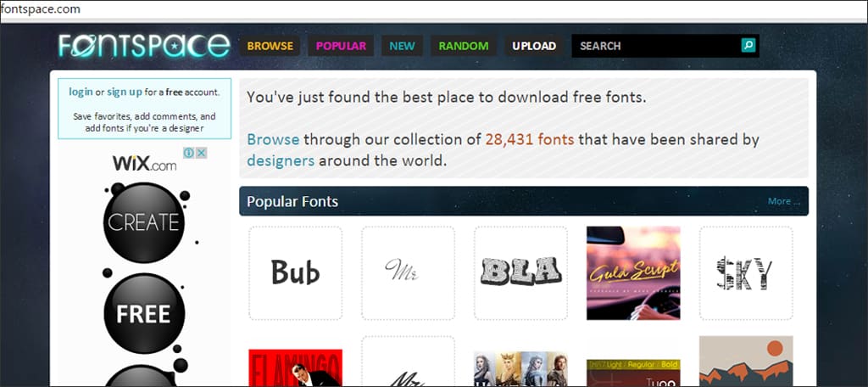Open the BROWSE menu item
This screenshot has height=387, width=868.
tap(270, 46)
